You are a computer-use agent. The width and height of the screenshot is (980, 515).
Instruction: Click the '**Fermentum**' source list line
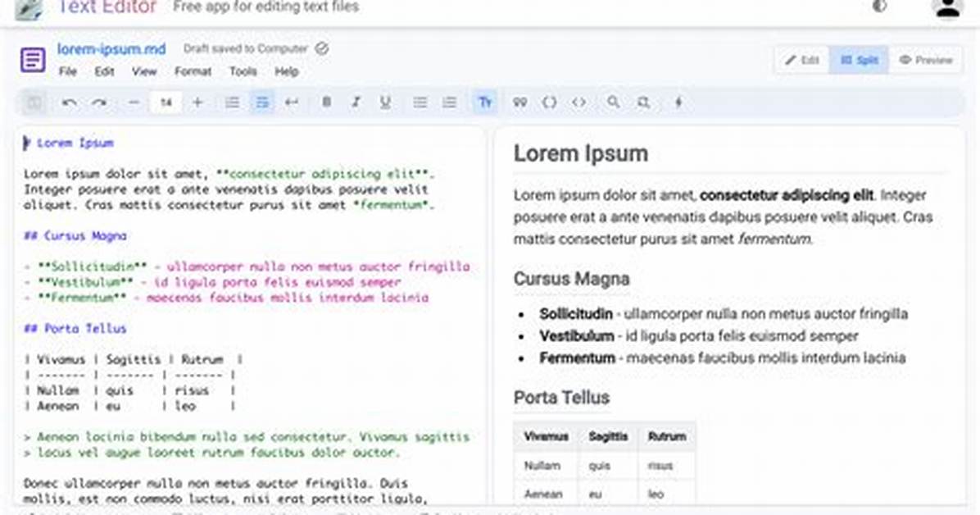pos(226,298)
